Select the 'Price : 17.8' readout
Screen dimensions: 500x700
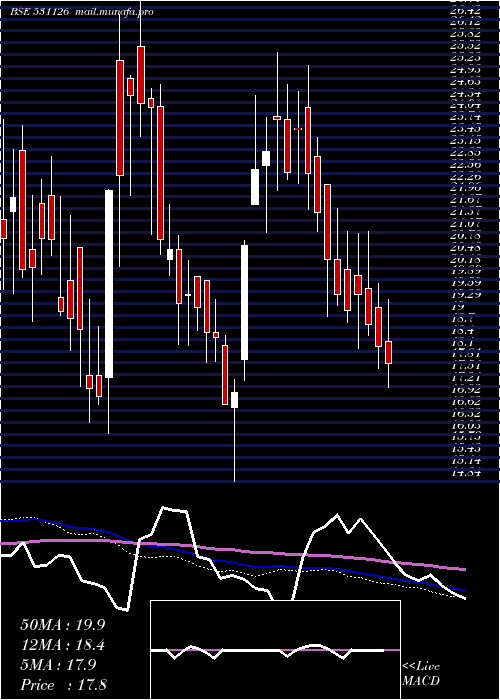(64, 685)
